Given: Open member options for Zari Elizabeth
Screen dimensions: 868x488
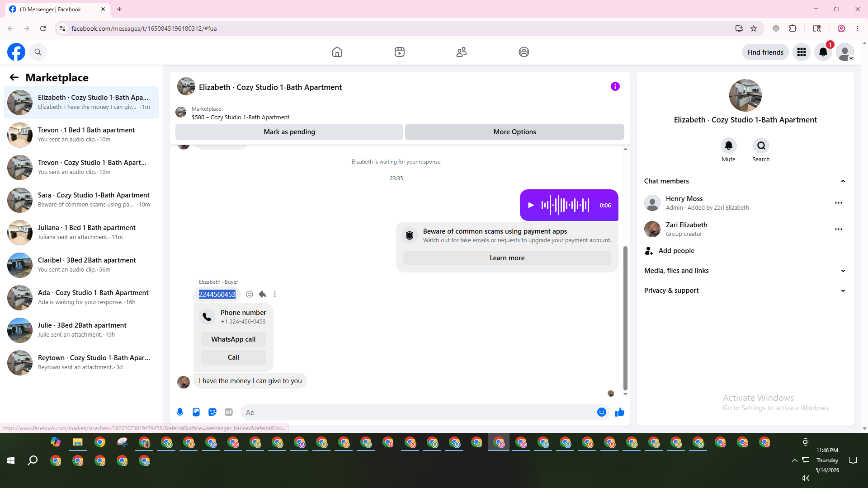Looking at the screenshot, I should click(839, 229).
